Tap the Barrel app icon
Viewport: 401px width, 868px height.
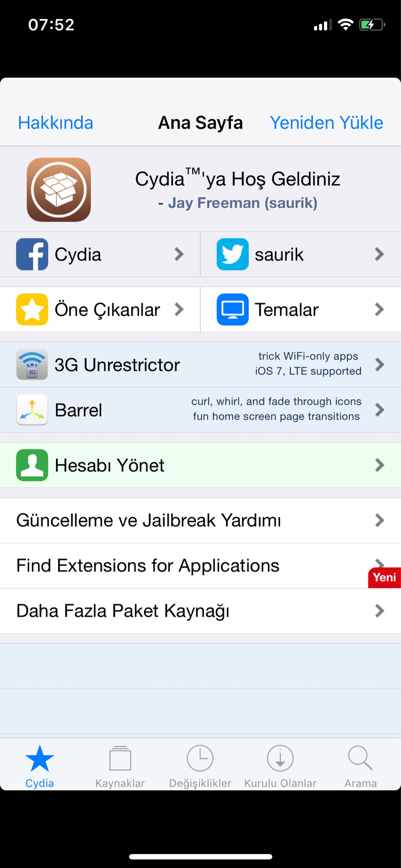pos(32,410)
